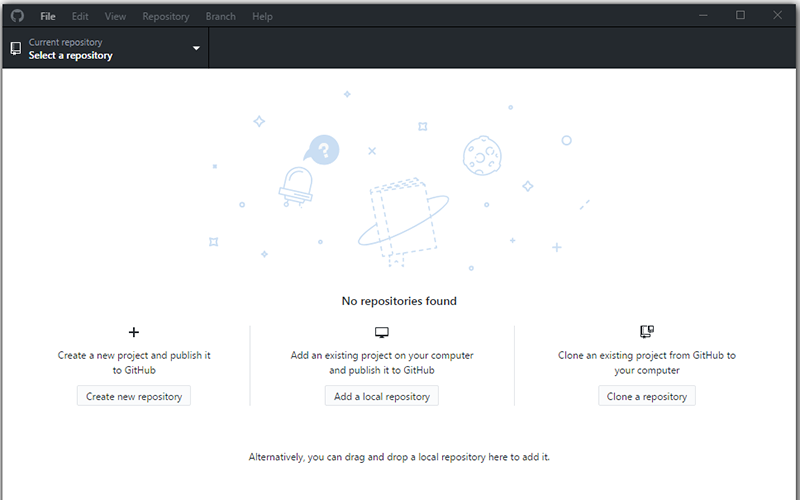800x500 pixels.
Task: Click the GitHub octocat logo icon
Action: [x=17, y=16]
